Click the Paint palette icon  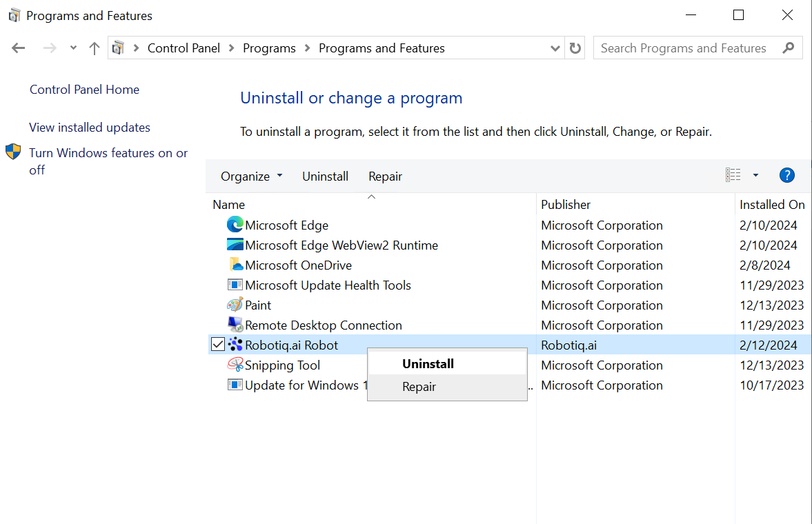click(235, 305)
